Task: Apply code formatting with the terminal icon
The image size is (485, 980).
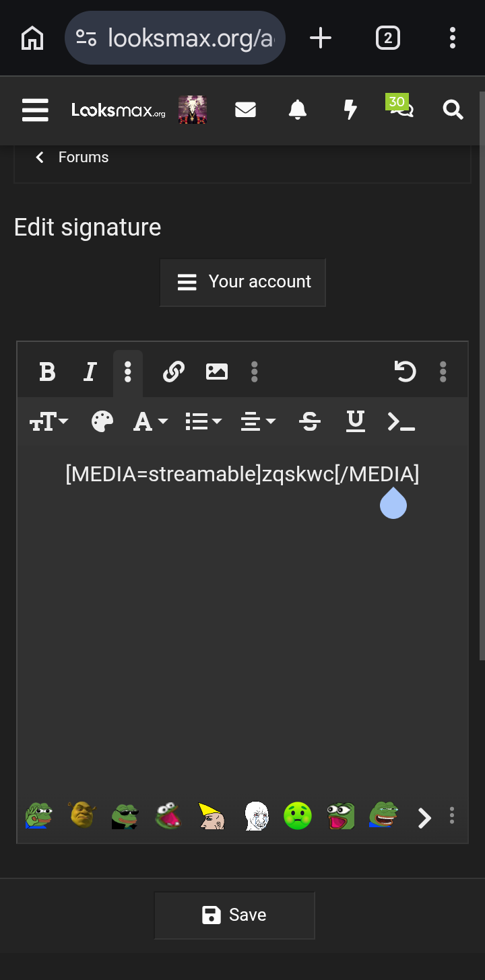Action: point(401,421)
